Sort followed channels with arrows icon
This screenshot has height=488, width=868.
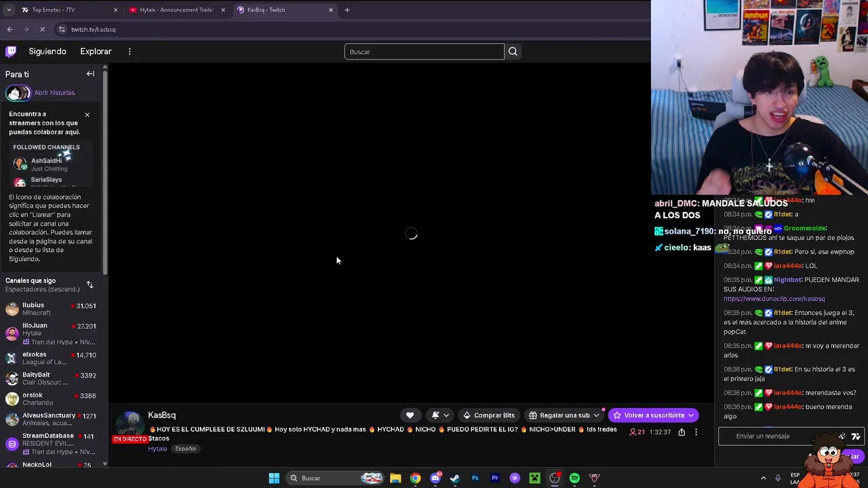pos(90,285)
